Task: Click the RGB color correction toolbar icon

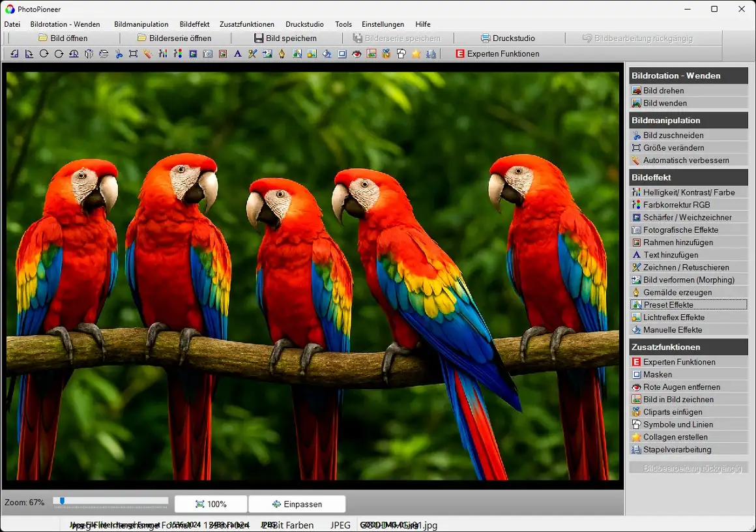Action: tap(178, 54)
